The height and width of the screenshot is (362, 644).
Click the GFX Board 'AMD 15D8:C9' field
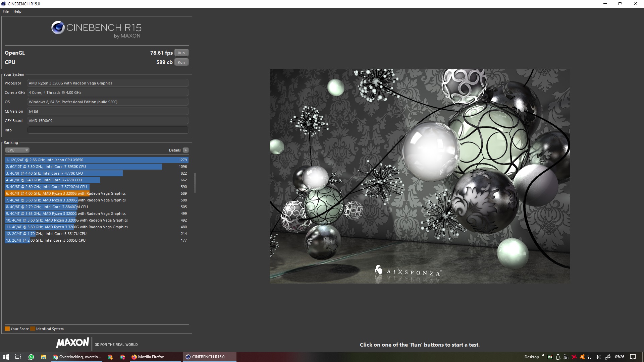[x=108, y=121]
